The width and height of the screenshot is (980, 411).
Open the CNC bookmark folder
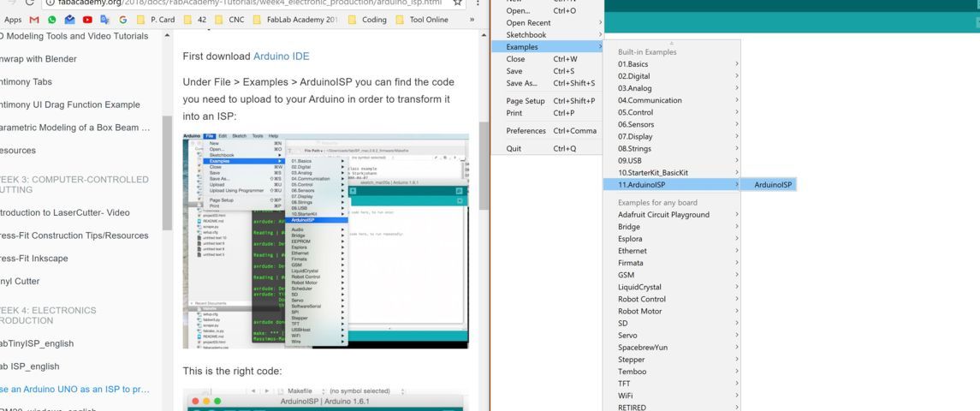tap(230, 20)
